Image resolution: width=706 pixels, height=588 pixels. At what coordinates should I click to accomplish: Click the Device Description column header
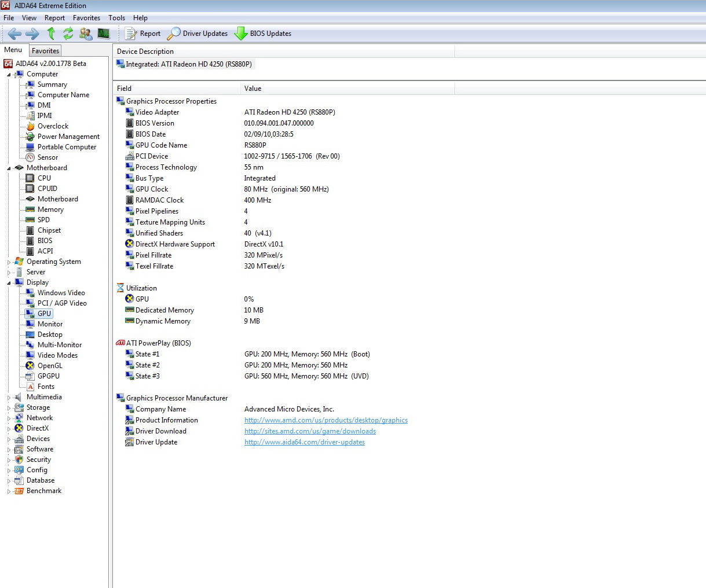[284, 52]
